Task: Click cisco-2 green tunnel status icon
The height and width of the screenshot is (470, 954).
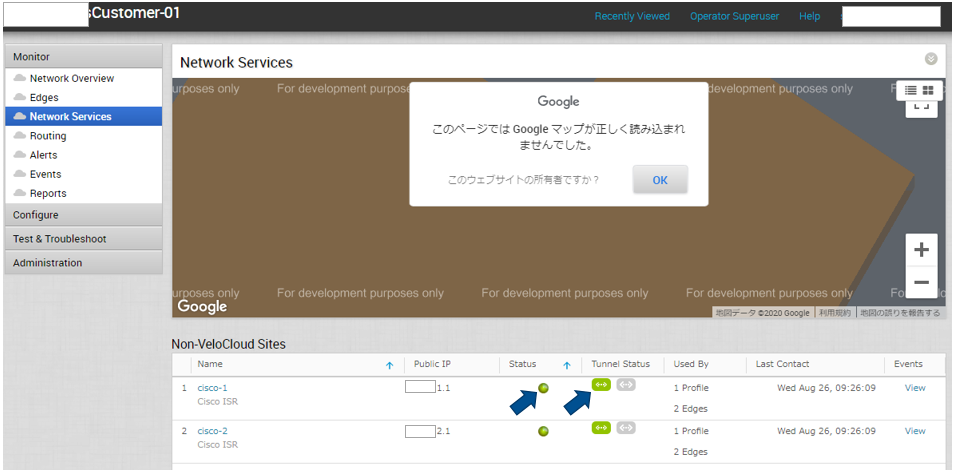Action: pos(601,427)
